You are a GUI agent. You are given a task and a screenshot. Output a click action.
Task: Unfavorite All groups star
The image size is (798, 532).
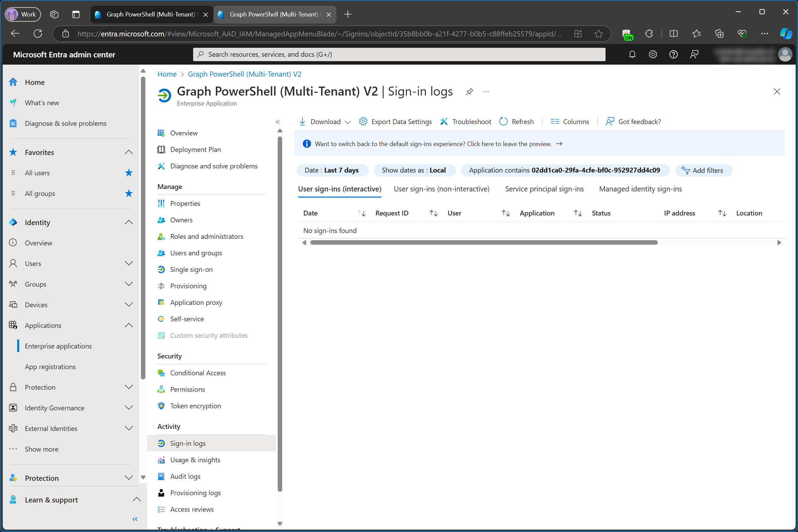click(x=129, y=193)
